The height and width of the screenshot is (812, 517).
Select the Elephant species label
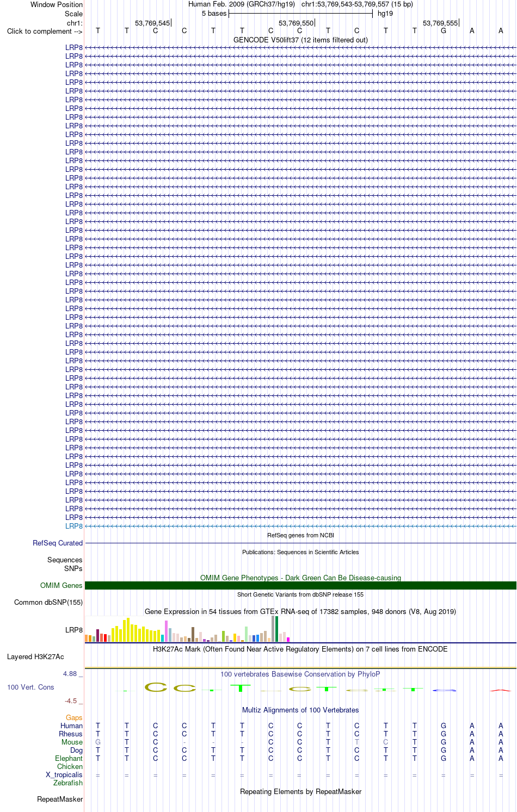(69, 758)
